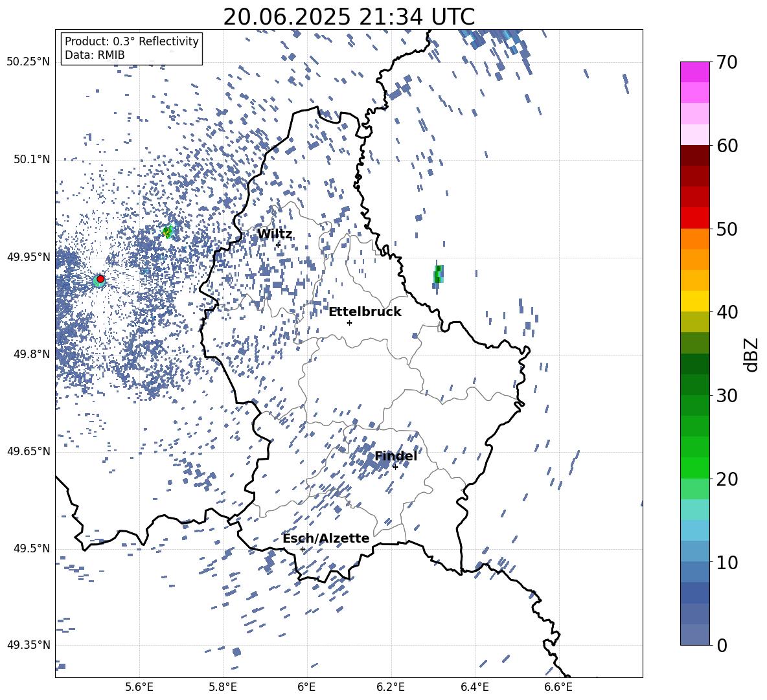Click the cross marker below the Esch/Alzette label

[303, 549]
